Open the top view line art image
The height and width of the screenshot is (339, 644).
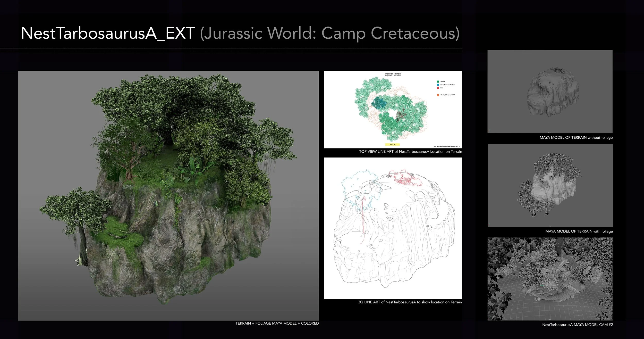393,109
